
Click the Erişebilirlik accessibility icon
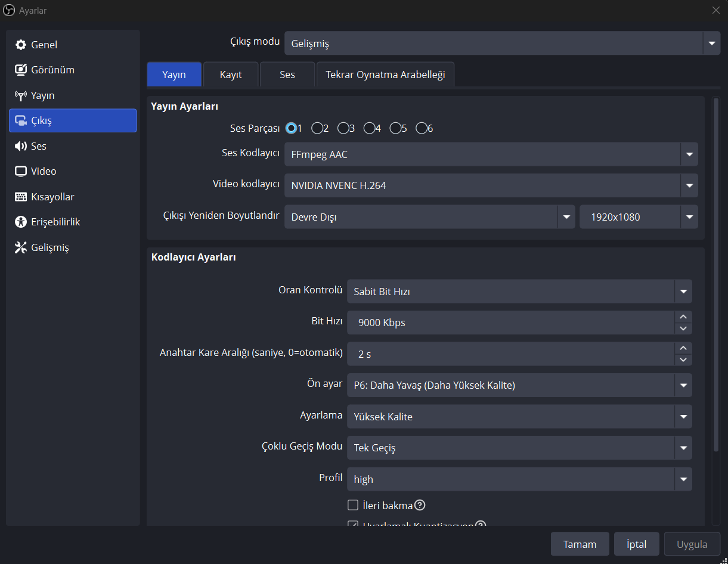(21, 222)
